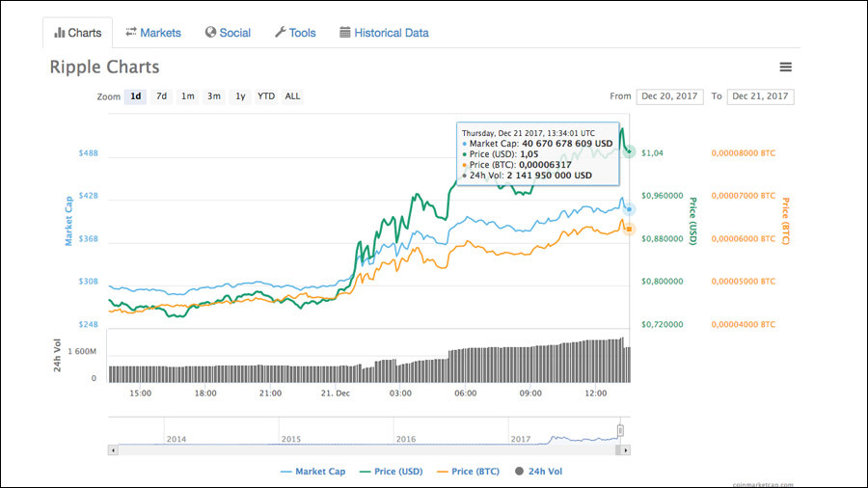Click the 21. Dec time axis label
The image size is (868, 488).
[336, 393]
